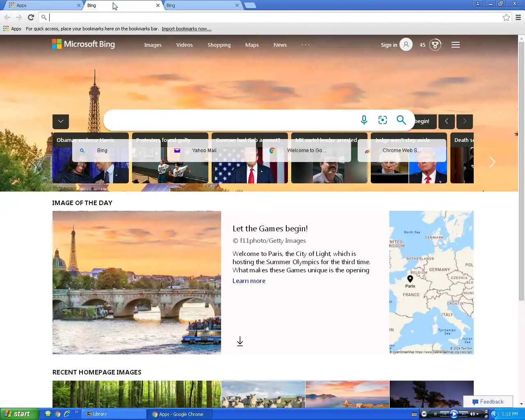Click the Sign in link
The height and width of the screenshot is (420, 525).
coord(389,45)
